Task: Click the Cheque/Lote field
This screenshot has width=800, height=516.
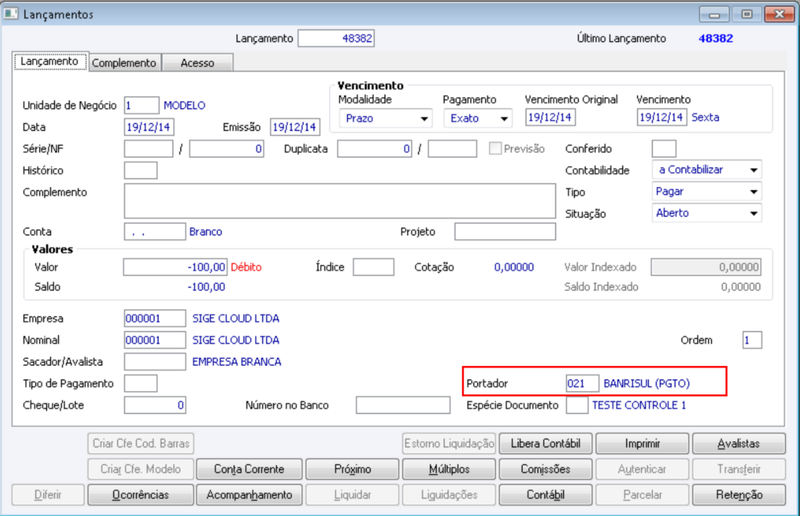Action: pyautogui.click(x=155, y=405)
